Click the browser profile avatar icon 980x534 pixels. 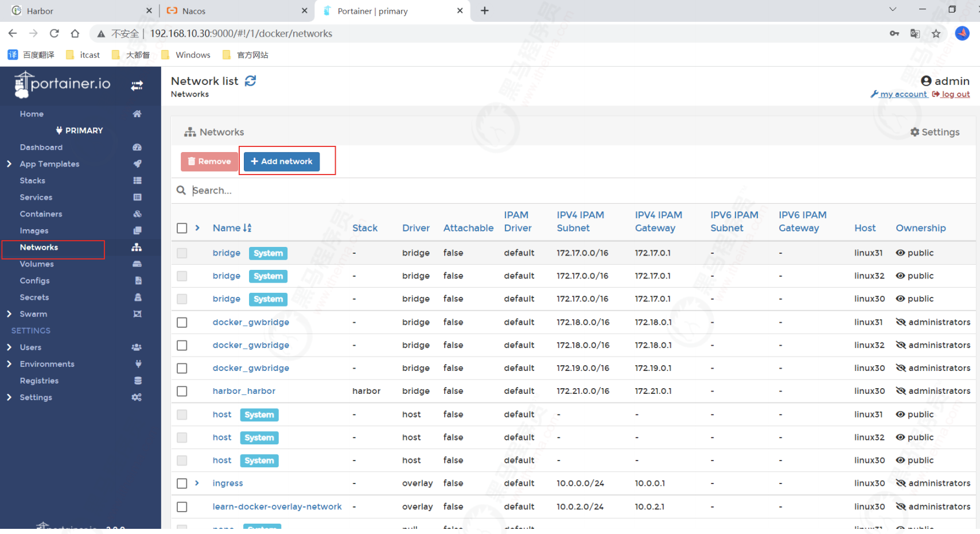962,33
